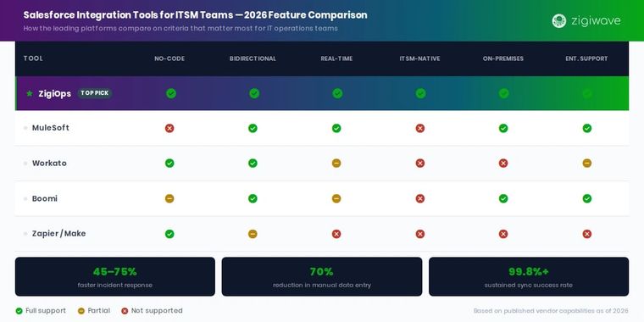Click Boomi Ent. Support green check icon
644x322 pixels.
pos(587,199)
